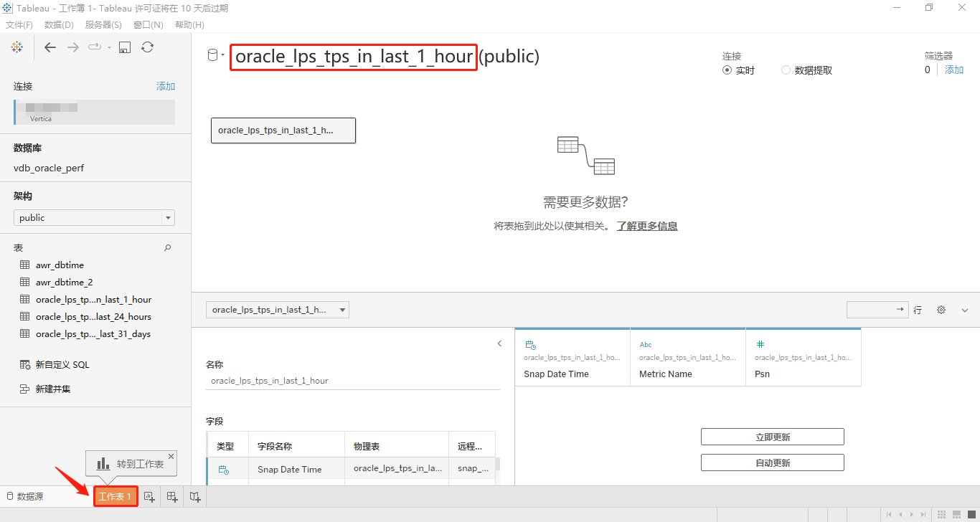Jump to the first sheet tab

coord(890,514)
